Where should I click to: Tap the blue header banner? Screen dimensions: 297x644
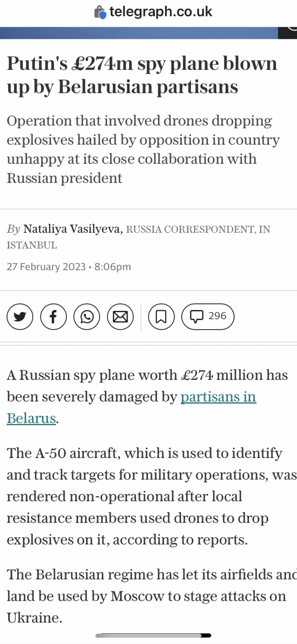pos(139,33)
